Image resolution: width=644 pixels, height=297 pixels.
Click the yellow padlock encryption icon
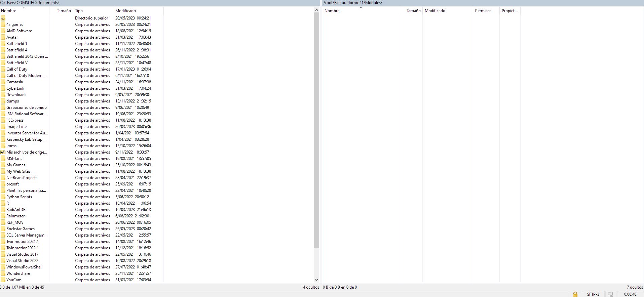point(575,294)
